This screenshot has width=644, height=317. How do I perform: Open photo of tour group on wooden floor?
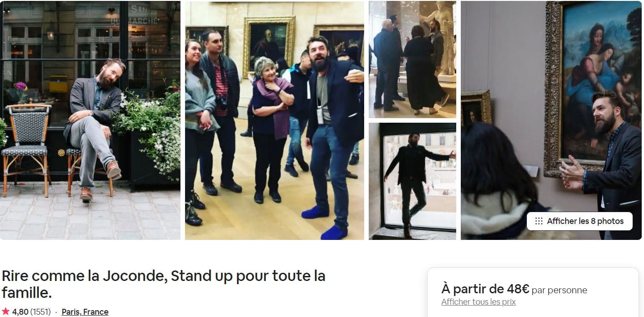pyautogui.click(x=274, y=120)
